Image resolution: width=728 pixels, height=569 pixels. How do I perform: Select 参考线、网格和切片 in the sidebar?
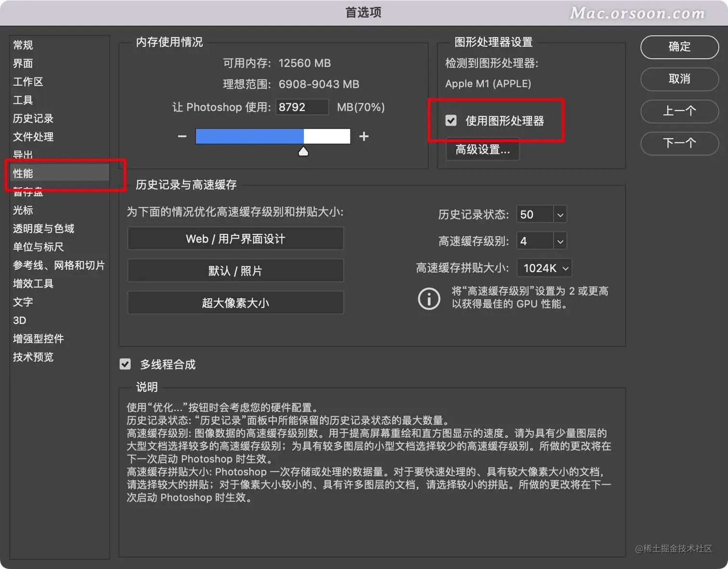coord(59,265)
